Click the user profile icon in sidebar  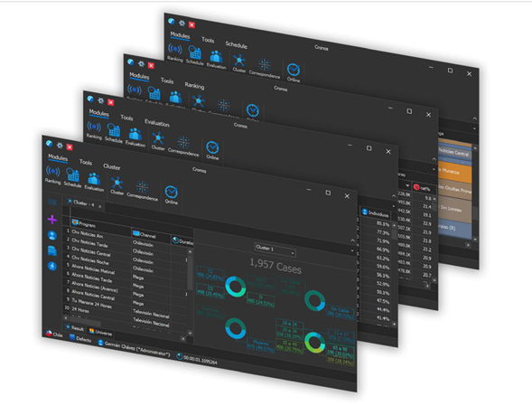(x=52, y=235)
